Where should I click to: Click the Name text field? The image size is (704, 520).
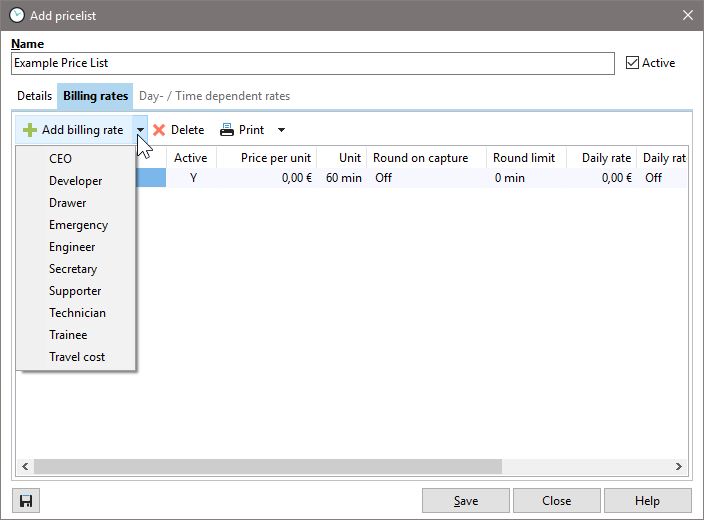click(x=312, y=63)
